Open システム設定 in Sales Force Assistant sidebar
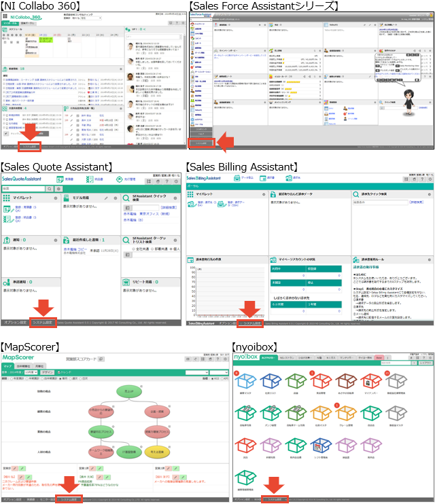Screen dimensions: 435x504 [x=201, y=143]
